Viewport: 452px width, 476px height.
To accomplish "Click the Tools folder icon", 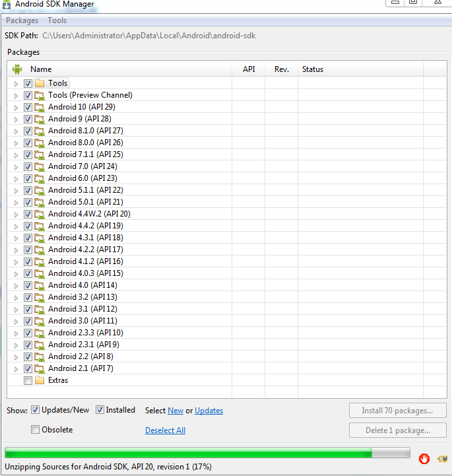I will [x=40, y=83].
